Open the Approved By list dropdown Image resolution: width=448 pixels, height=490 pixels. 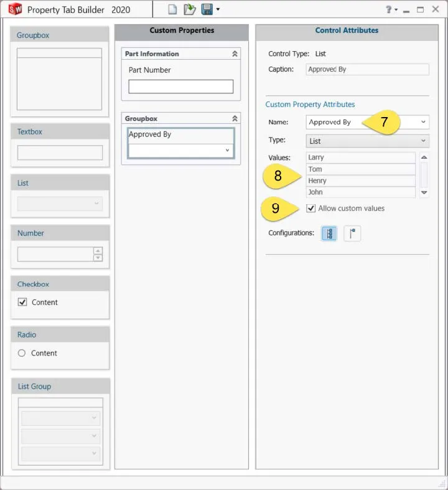[226, 151]
